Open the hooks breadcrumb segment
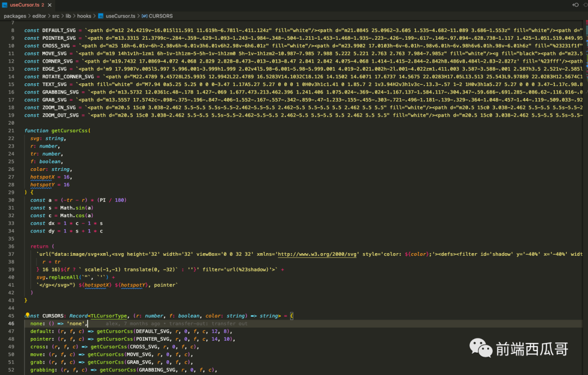The width and height of the screenshot is (588, 375). [84, 16]
